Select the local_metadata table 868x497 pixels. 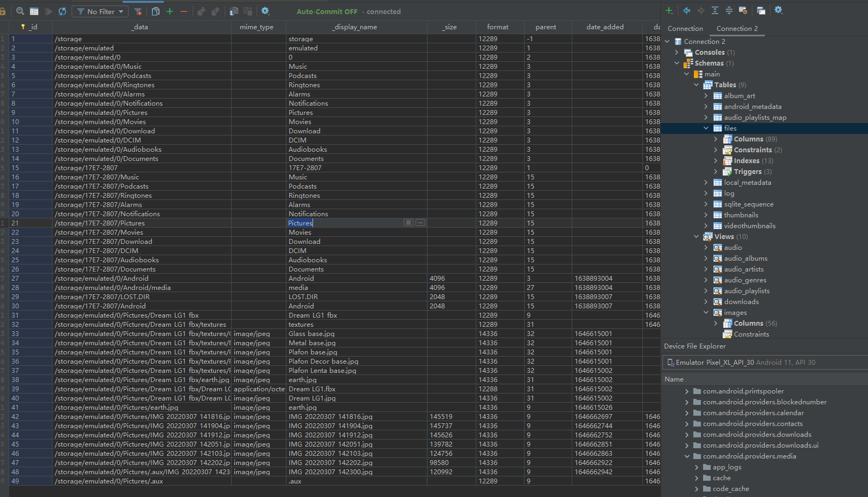747,183
